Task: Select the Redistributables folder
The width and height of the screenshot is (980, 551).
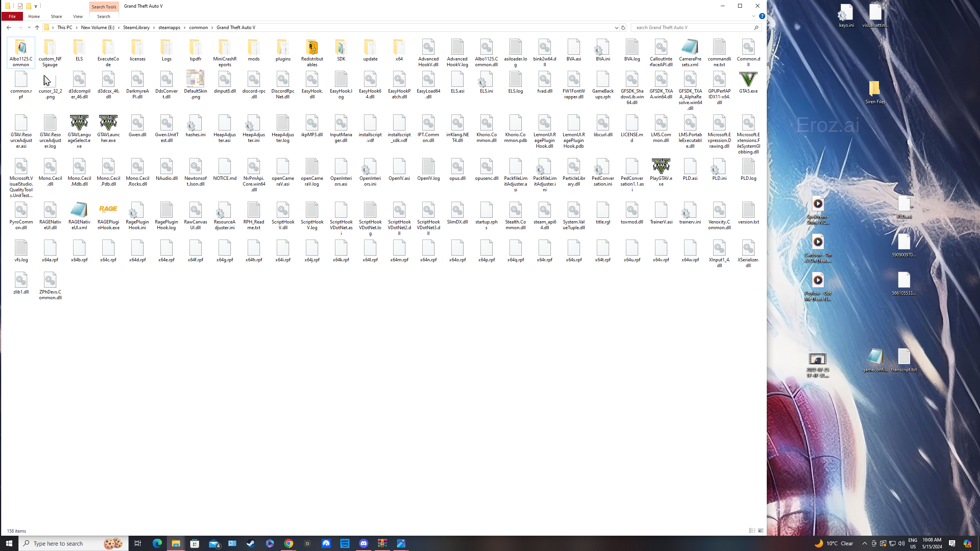Action: coord(312,47)
